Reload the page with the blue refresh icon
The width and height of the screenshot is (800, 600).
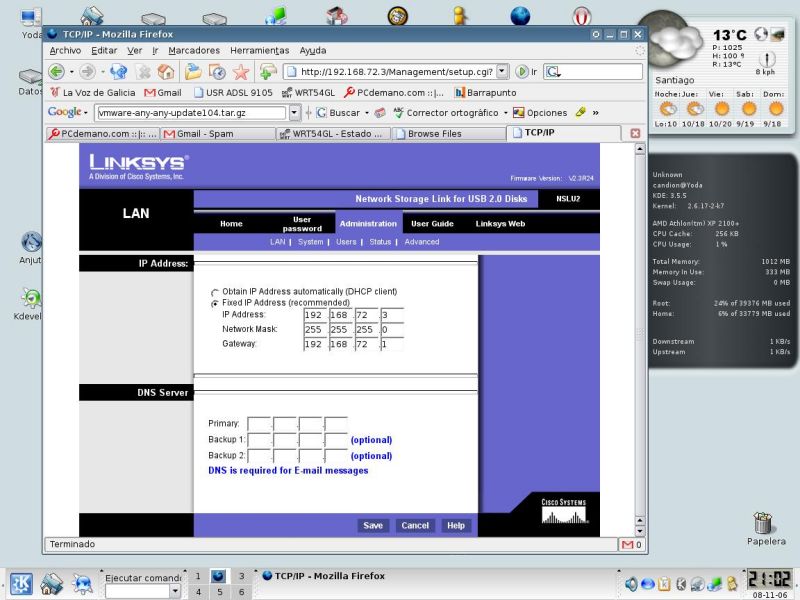point(118,72)
